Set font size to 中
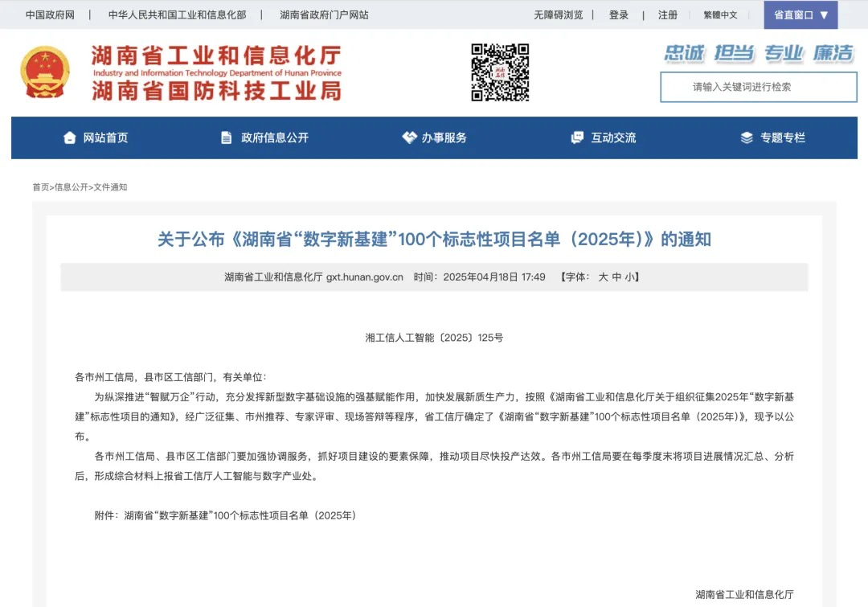 coord(616,277)
